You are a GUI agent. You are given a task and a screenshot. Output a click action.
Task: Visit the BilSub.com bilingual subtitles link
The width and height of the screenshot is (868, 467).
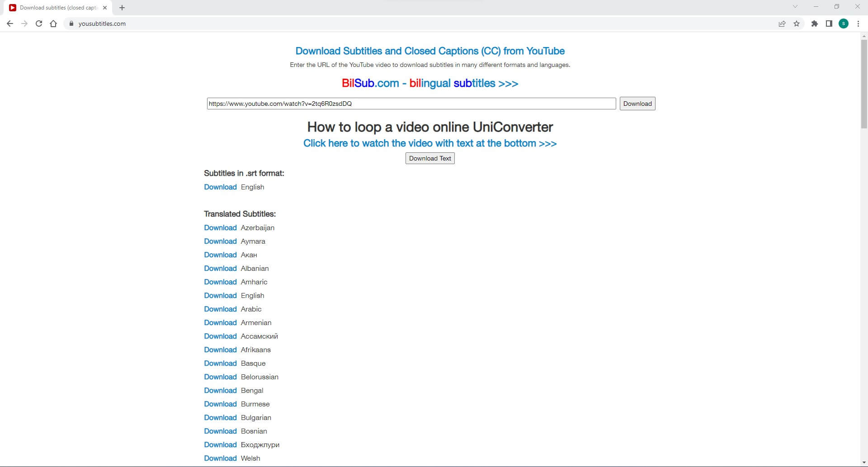point(430,83)
